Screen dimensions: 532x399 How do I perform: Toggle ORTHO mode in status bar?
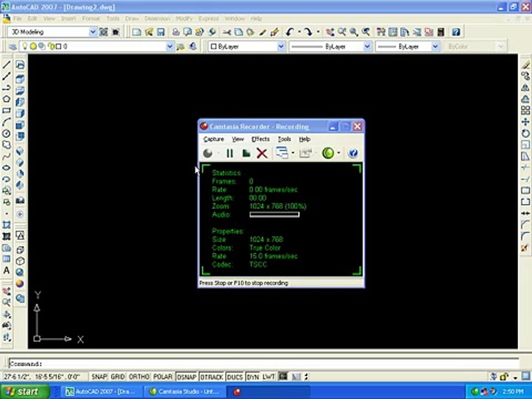[139, 377]
